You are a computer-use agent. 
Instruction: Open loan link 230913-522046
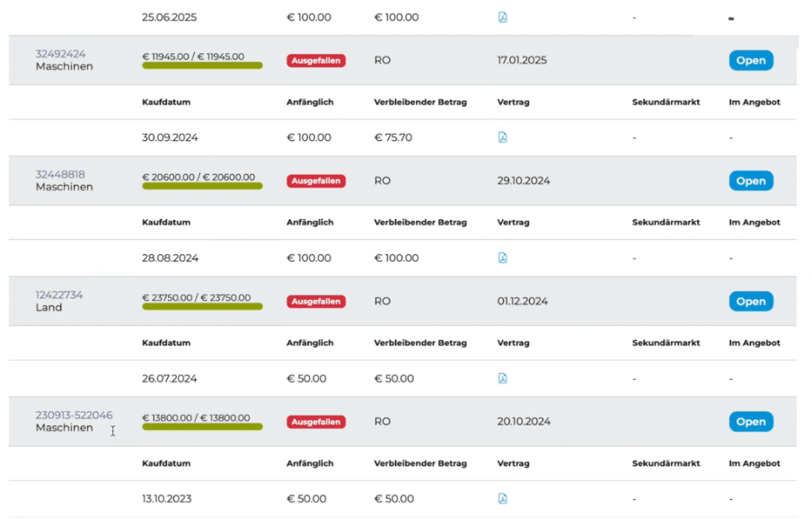point(74,415)
